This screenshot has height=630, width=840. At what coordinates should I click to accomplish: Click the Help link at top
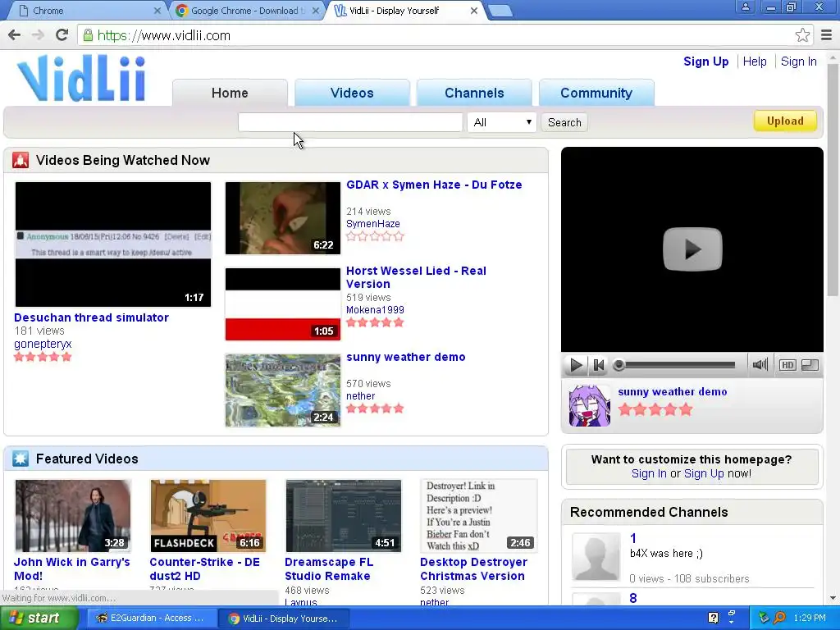755,62
